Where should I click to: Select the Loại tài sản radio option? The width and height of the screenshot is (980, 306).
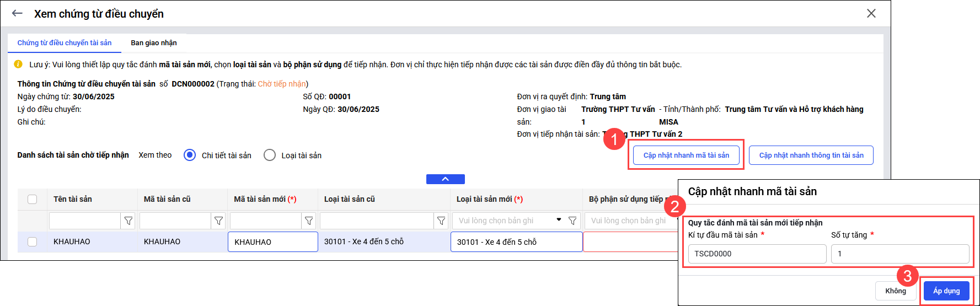[270, 155]
